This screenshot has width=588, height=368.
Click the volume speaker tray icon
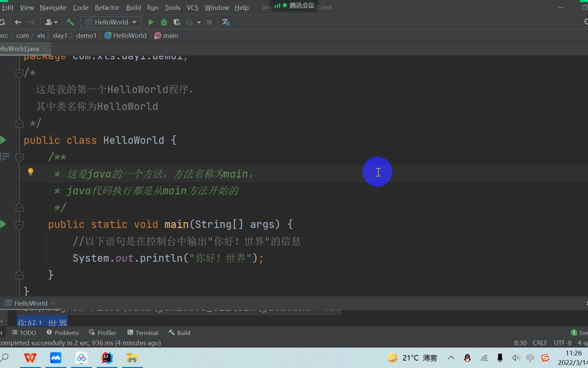tap(516, 358)
